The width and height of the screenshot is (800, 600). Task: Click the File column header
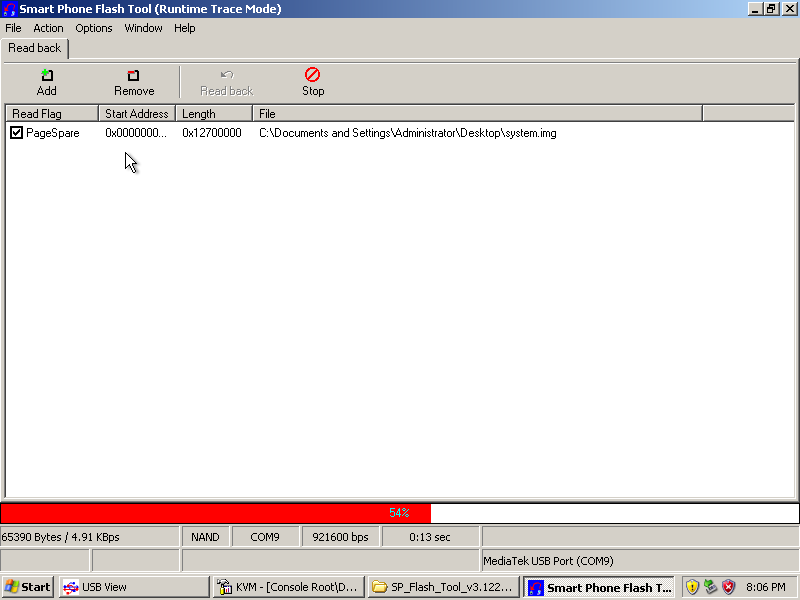pos(478,113)
